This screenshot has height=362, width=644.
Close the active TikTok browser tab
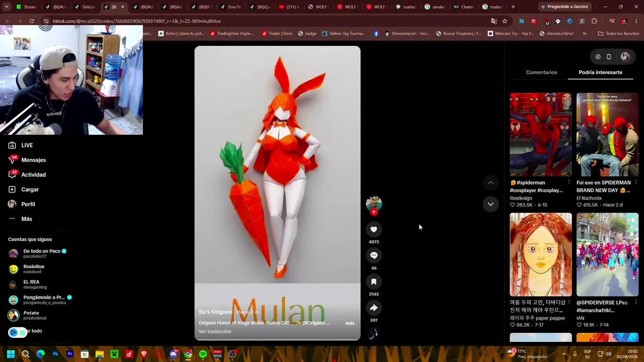122,7
